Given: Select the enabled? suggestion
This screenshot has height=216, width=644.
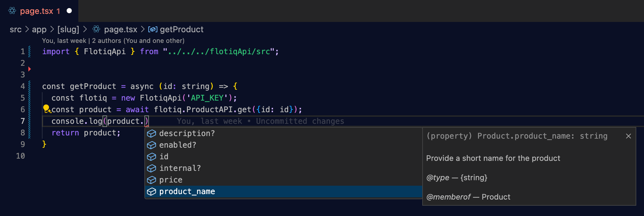Looking at the screenshot, I should pos(284,145).
